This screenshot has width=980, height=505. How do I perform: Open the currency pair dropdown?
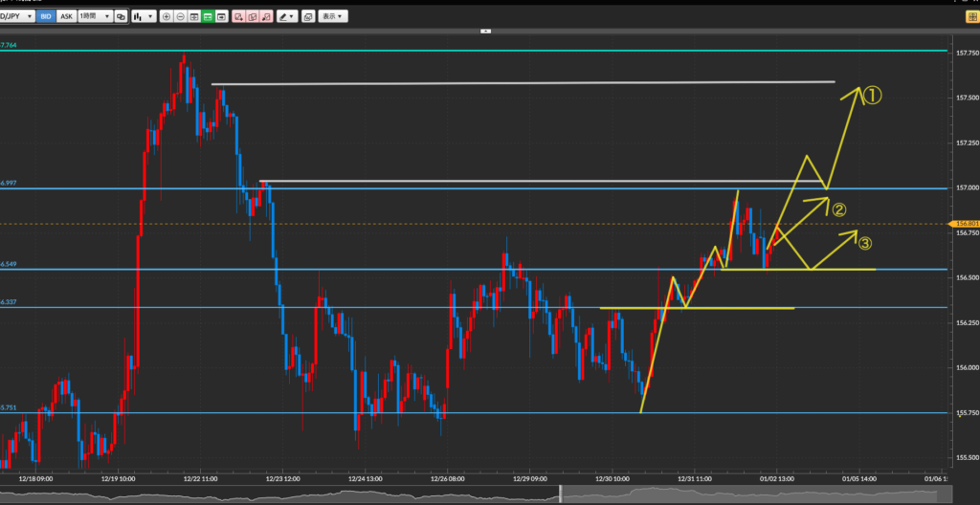(x=17, y=16)
